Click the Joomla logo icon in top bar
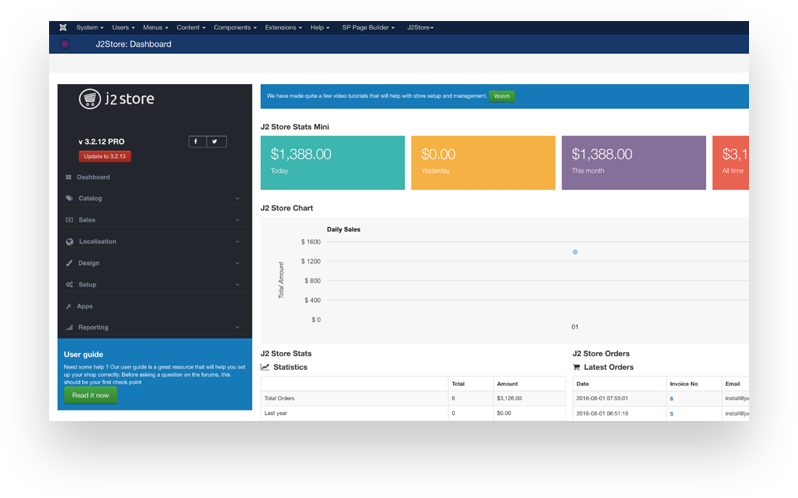Viewport: 798px width, 498px height. [x=63, y=28]
